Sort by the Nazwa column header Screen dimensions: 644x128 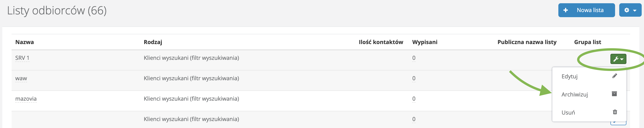25,42
